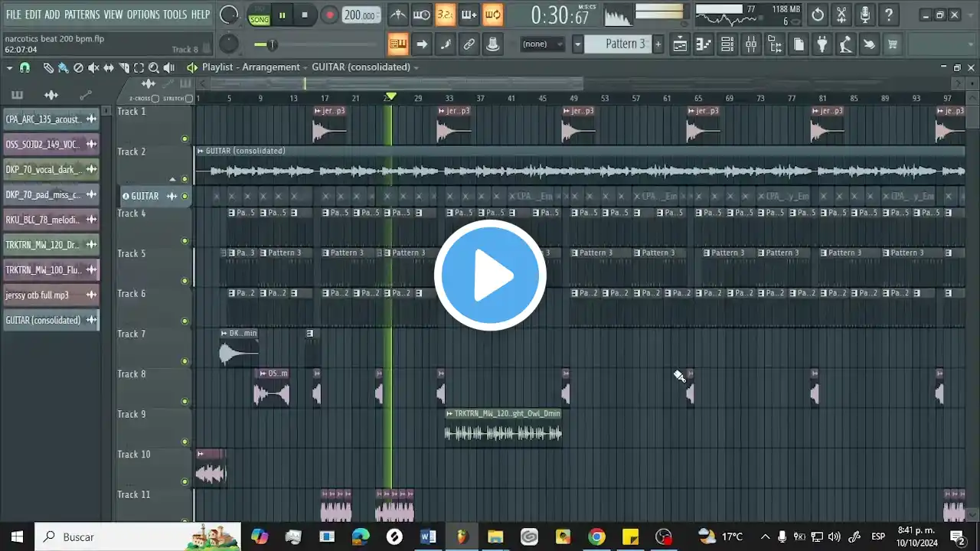Select the playlist zoom tool
Viewport: 980px width, 551px height.
154,67
